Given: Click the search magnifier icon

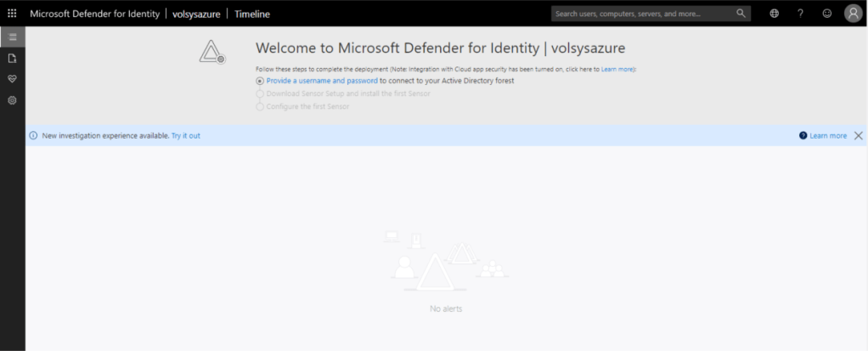Looking at the screenshot, I should (x=741, y=14).
